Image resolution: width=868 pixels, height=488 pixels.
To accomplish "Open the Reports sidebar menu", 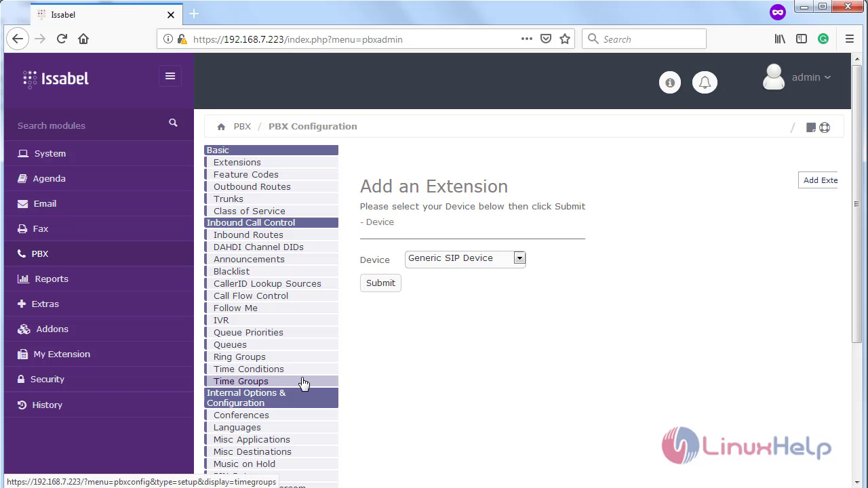I will tap(99, 279).
